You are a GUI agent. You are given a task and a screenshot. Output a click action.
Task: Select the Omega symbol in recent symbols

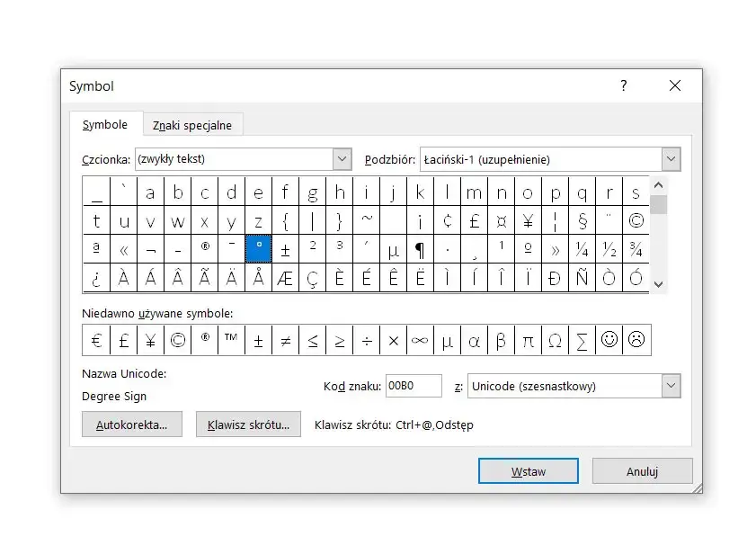pos(555,341)
